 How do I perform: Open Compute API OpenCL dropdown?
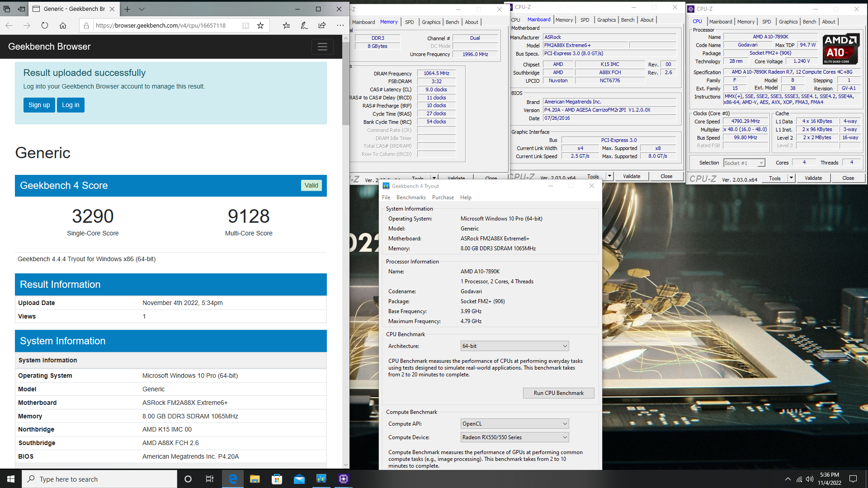pyautogui.click(x=514, y=424)
